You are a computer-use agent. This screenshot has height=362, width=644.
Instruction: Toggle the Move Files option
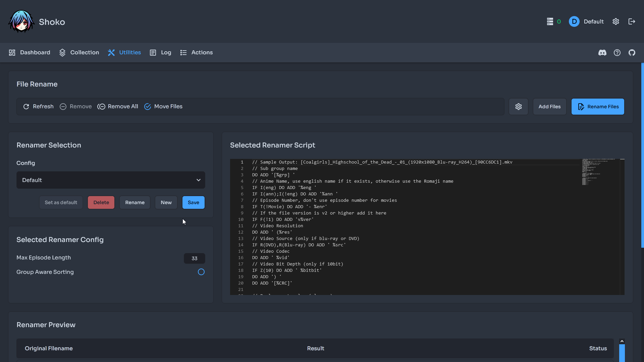(163, 107)
